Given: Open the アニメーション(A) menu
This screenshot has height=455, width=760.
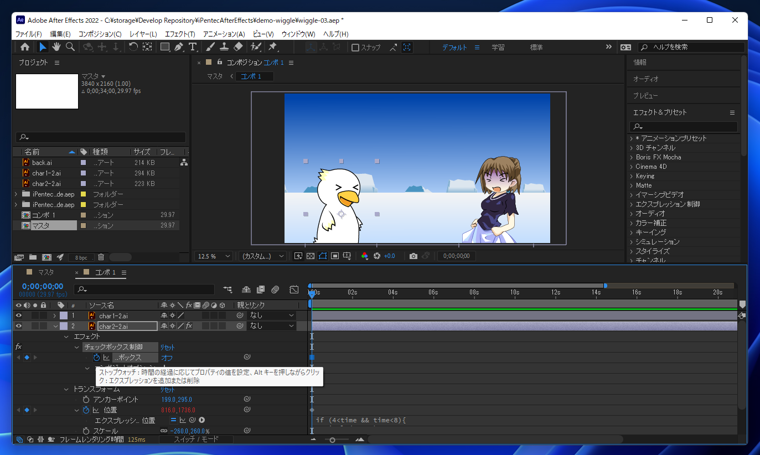Looking at the screenshot, I should (224, 34).
